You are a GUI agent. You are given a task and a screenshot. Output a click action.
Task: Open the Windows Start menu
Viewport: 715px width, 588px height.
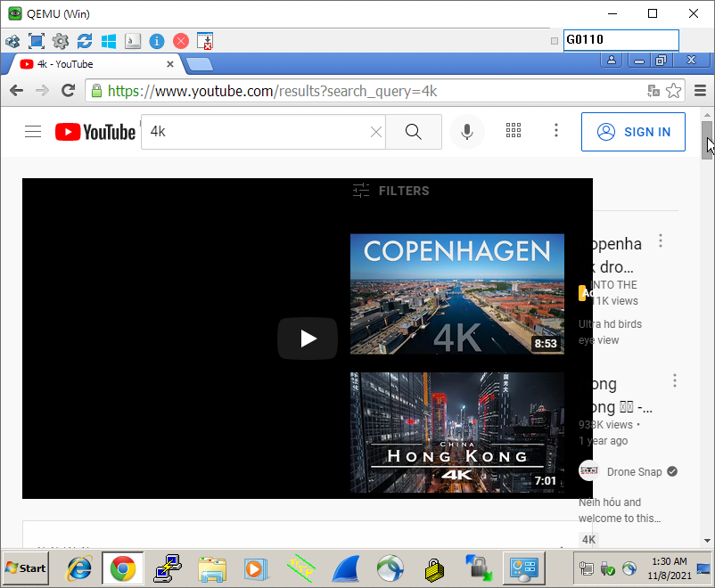(26, 568)
